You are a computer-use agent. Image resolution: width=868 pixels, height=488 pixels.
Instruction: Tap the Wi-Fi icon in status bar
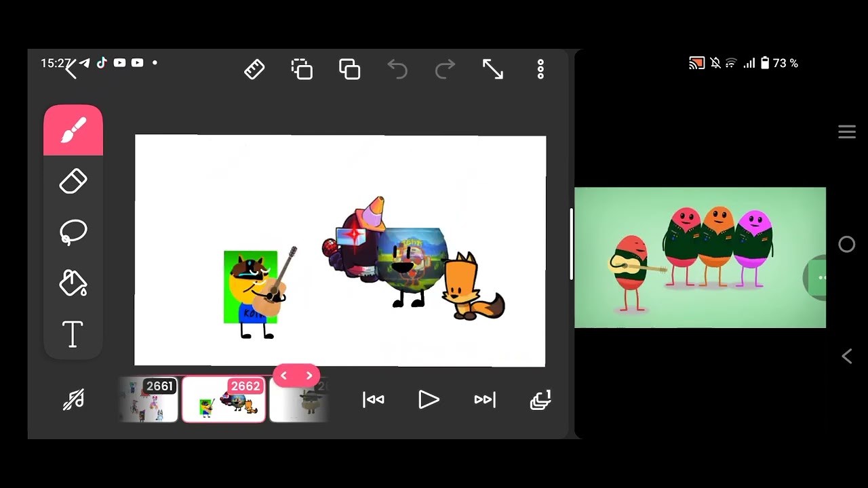pyautogui.click(x=731, y=63)
